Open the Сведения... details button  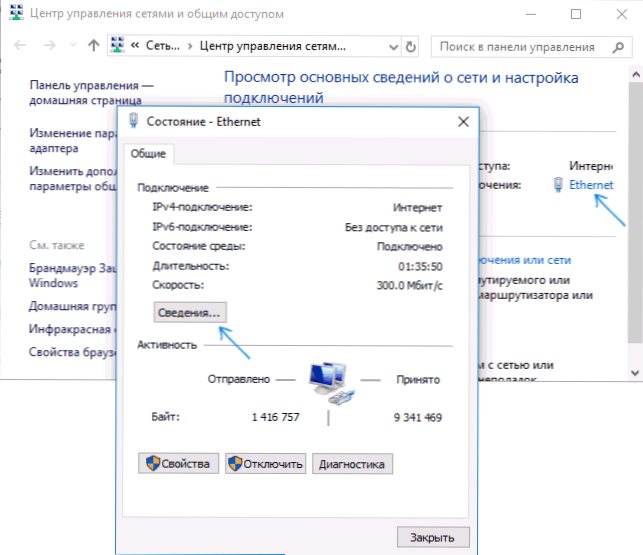tap(190, 313)
